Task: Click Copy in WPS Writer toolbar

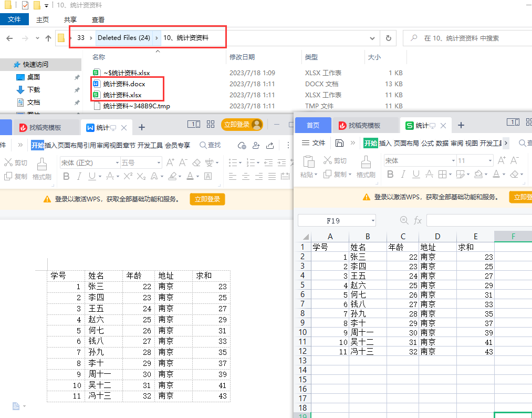Action: coord(16,176)
